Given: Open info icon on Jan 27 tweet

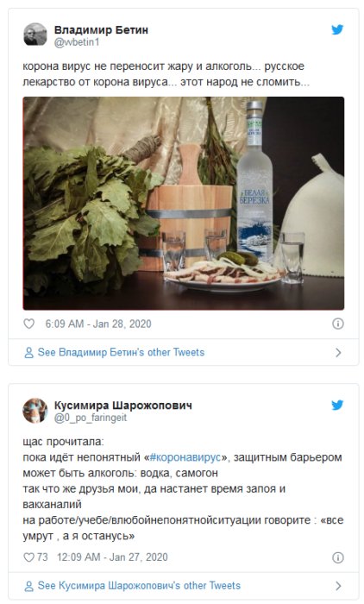Looking at the screenshot, I should [338, 557].
